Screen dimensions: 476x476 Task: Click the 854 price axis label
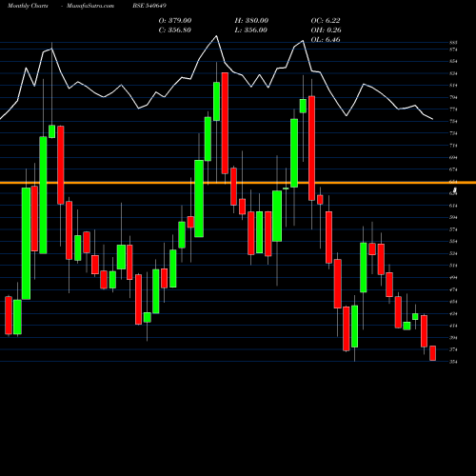click(x=453, y=61)
